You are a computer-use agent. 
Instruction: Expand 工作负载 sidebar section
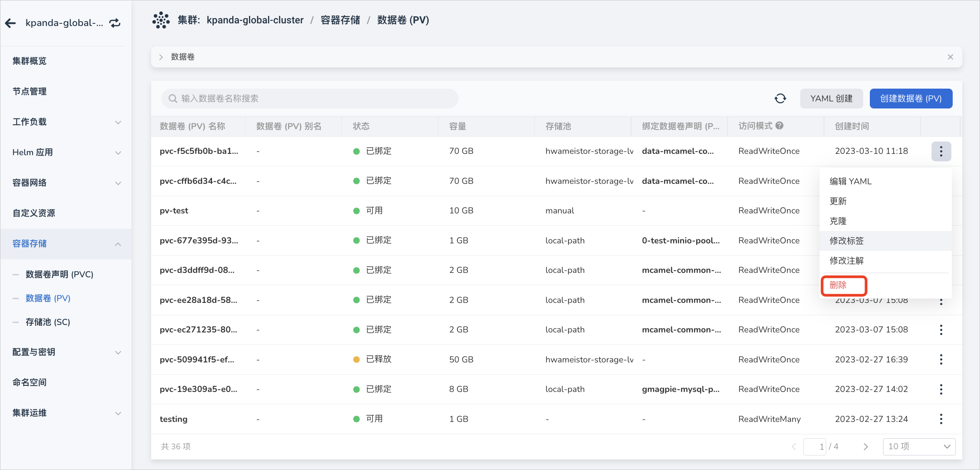[x=66, y=122]
